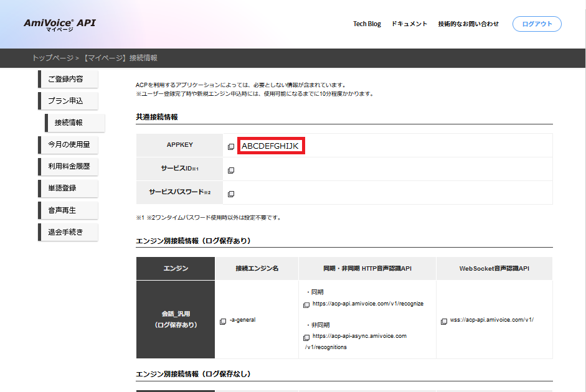
Task: Click the エンジン別接続情報（ログ保存なし） heading
Action: pyautogui.click(x=193, y=374)
